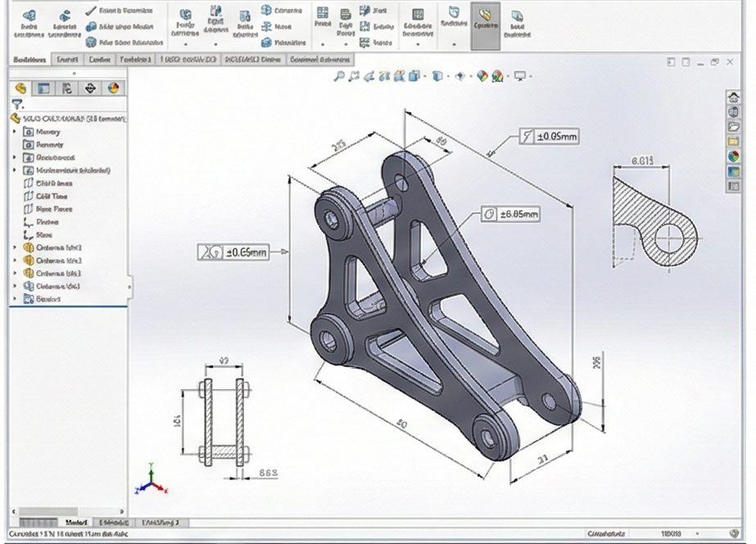Viewport: 756px width, 544px height.
Task: Click the 50 dimension along the bracket base
Action: 401,424
